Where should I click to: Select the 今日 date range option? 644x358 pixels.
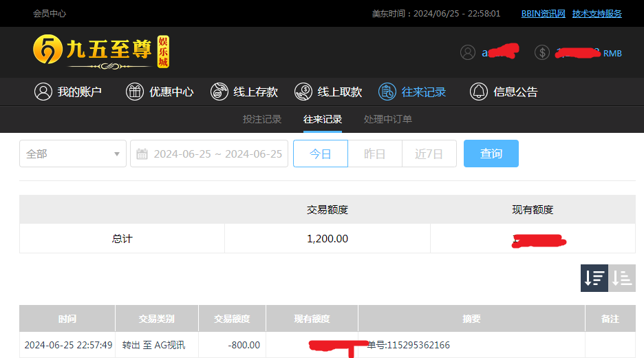coord(321,154)
